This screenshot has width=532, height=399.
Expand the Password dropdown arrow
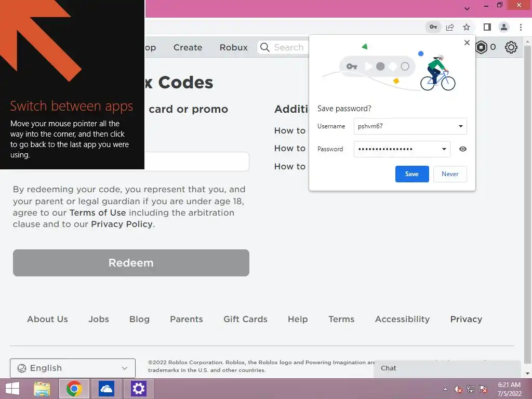pos(444,149)
